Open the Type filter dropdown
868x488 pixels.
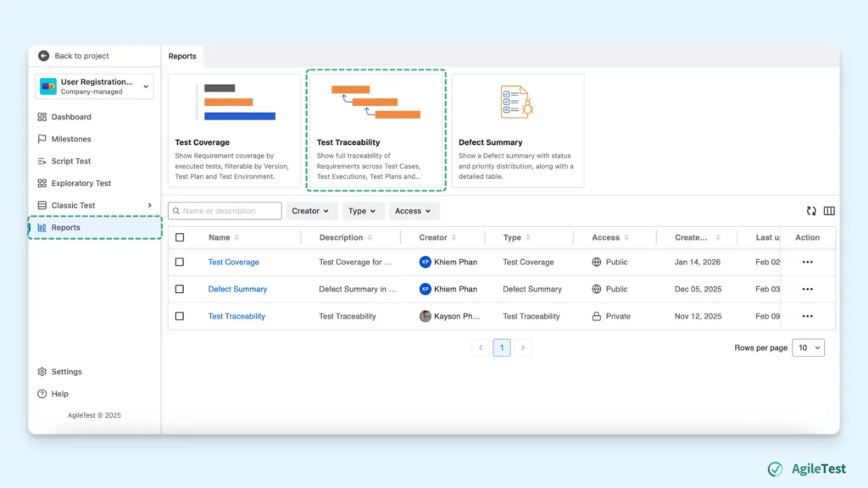point(362,211)
